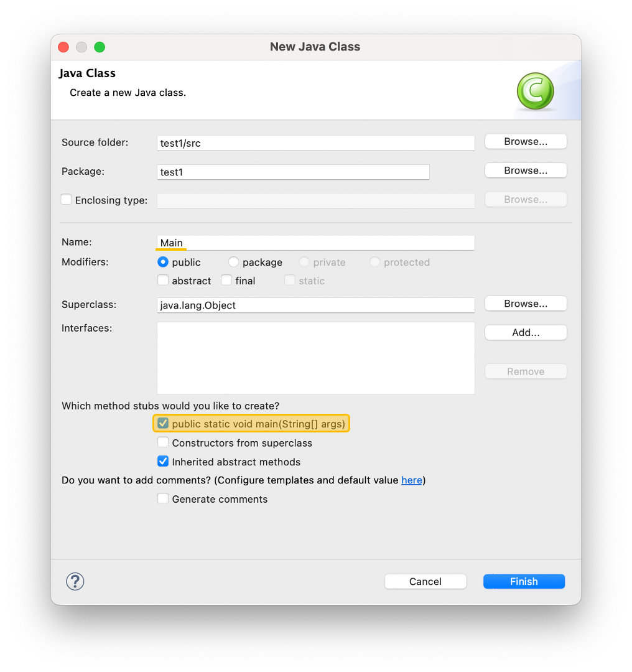Click the Finish button
632x672 pixels.
[x=524, y=582]
